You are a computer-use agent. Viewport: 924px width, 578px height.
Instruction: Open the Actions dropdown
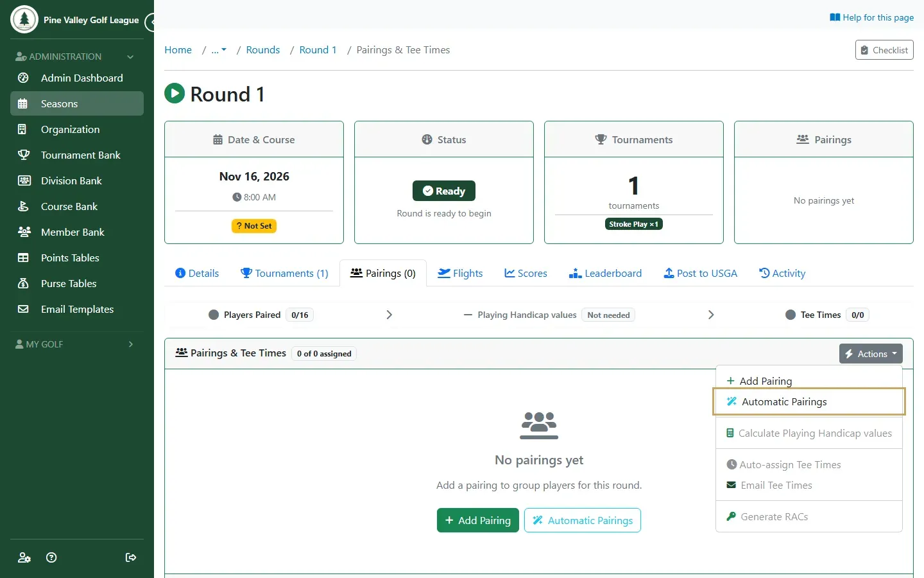coord(871,354)
